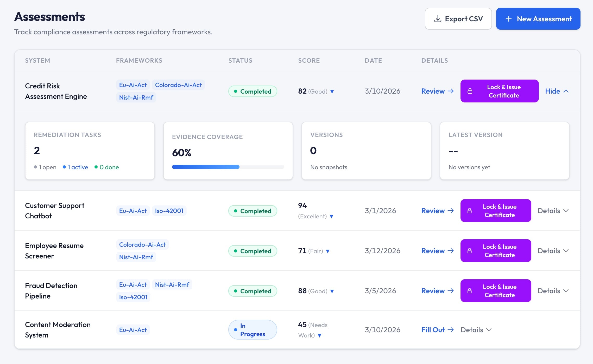Click the arrow icon beside Fill Out

coord(451,330)
